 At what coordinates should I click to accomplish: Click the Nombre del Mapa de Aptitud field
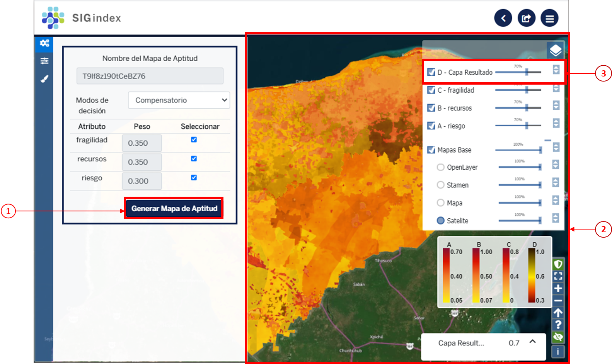coord(150,76)
